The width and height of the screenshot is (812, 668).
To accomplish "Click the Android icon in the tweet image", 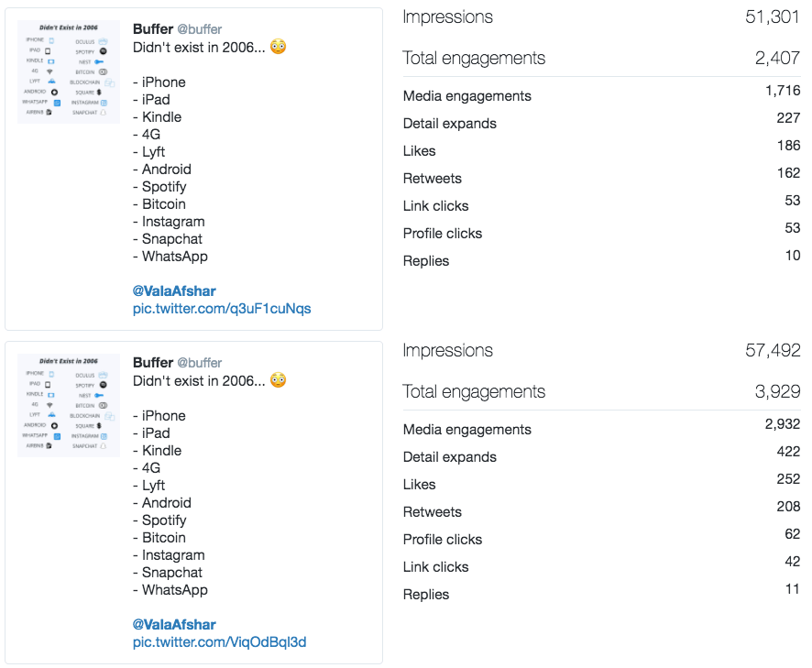I will point(54,92).
